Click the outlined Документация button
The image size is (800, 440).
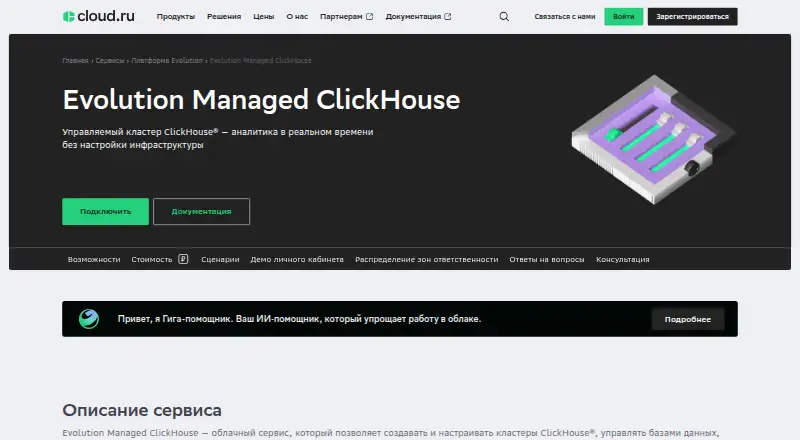[x=202, y=211]
